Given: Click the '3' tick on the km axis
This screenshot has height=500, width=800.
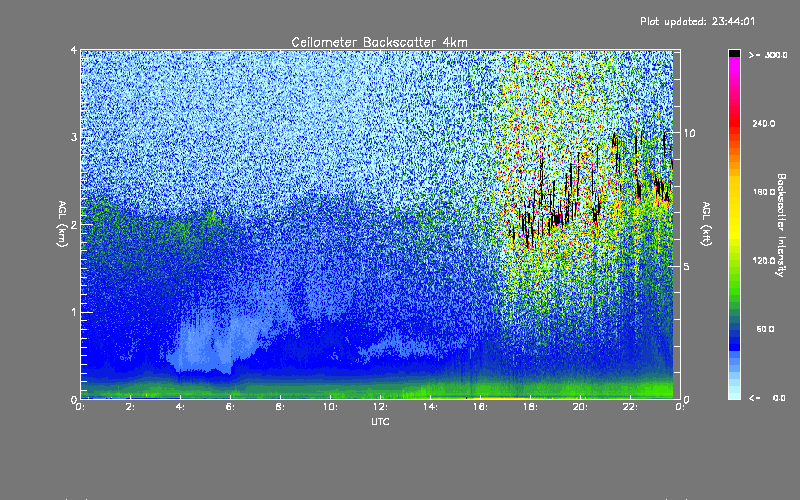Looking at the screenshot, I should [x=74, y=137].
